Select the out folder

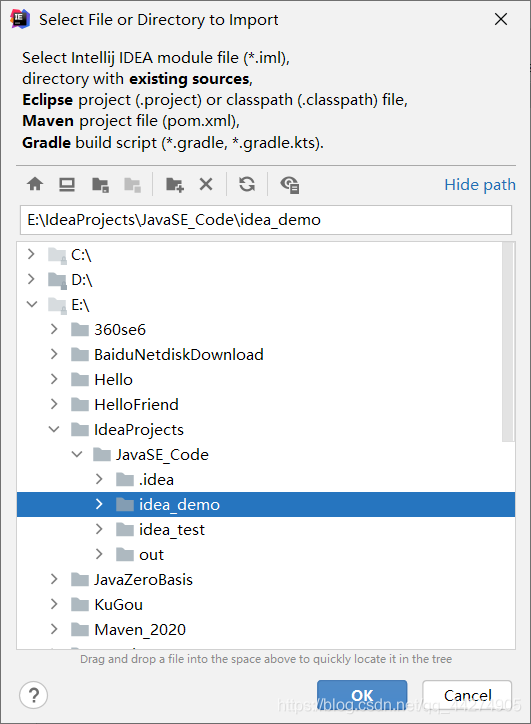point(151,554)
